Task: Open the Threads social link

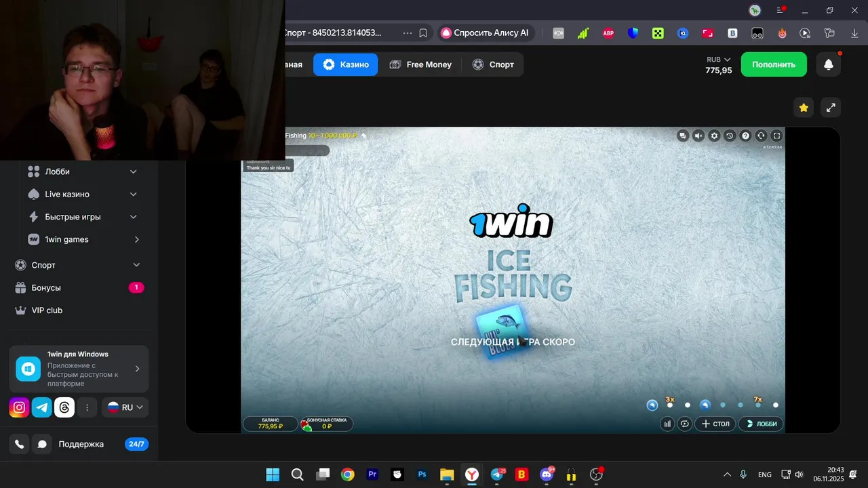Action: pos(64,407)
